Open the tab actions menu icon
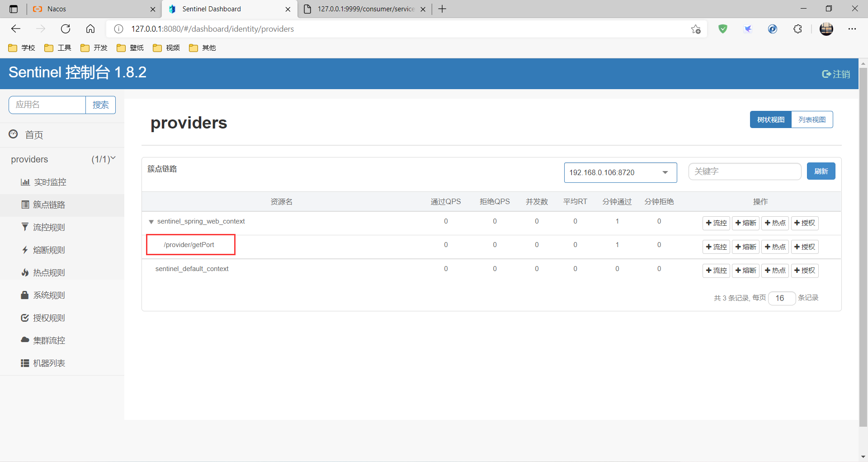The height and width of the screenshot is (462, 868). pos(14,9)
